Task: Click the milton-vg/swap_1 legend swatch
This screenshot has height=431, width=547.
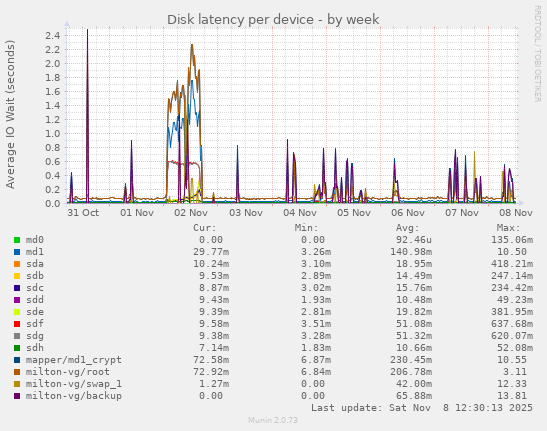Action: coord(17,384)
